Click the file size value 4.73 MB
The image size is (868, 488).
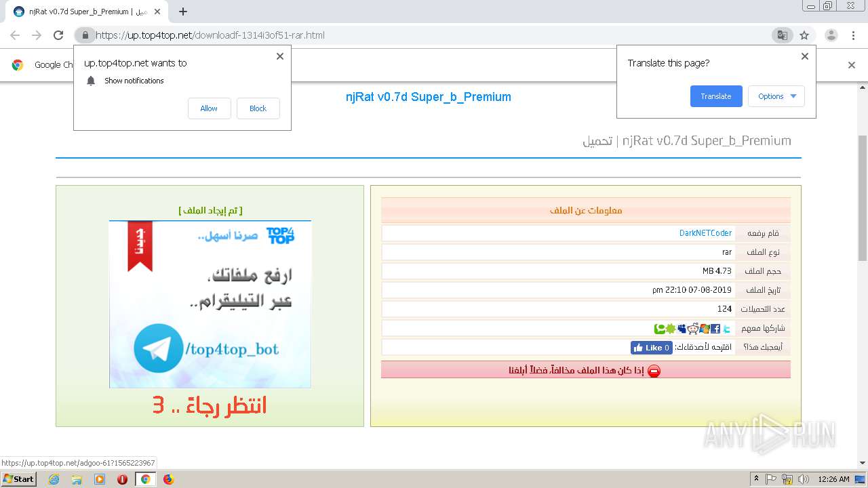pos(717,271)
